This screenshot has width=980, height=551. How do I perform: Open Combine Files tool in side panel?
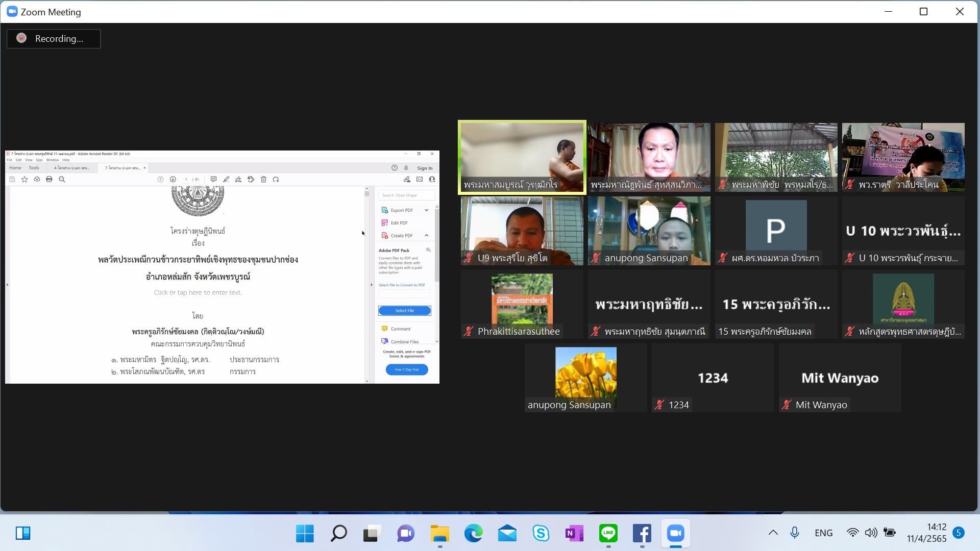400,342
